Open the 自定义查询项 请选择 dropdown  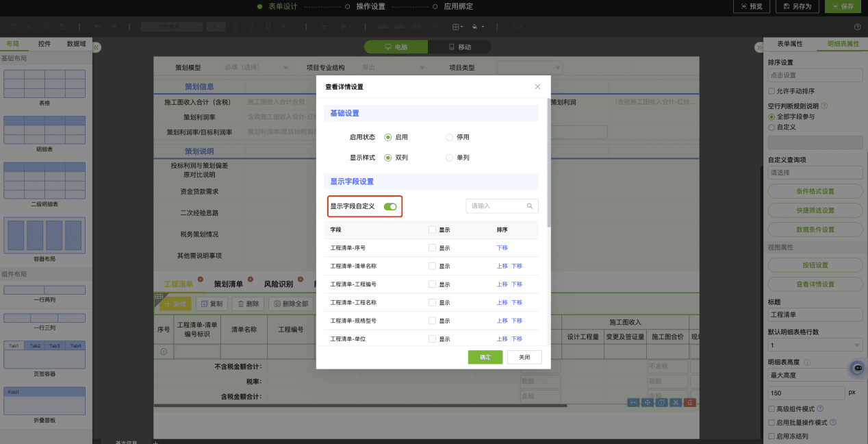pos(815,173)
